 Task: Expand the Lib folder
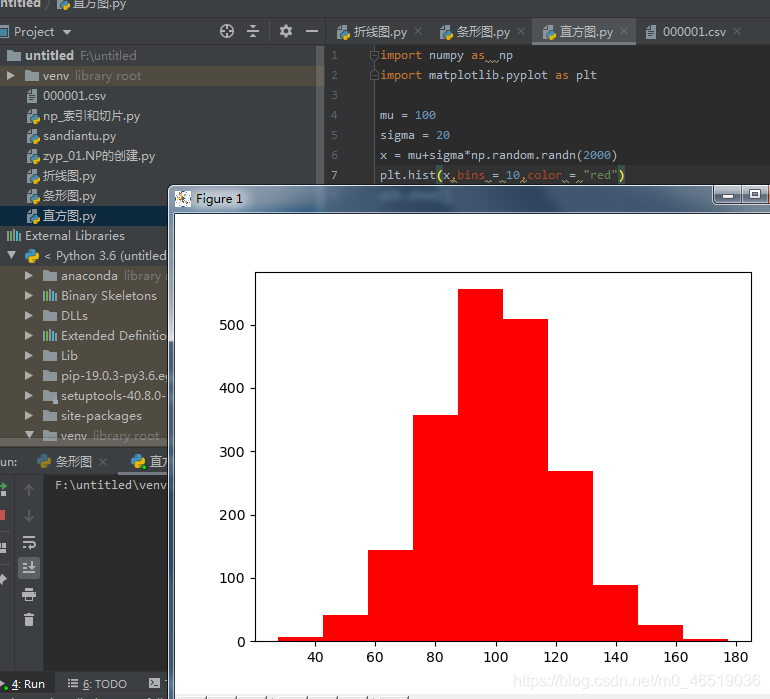coord(28,356)
